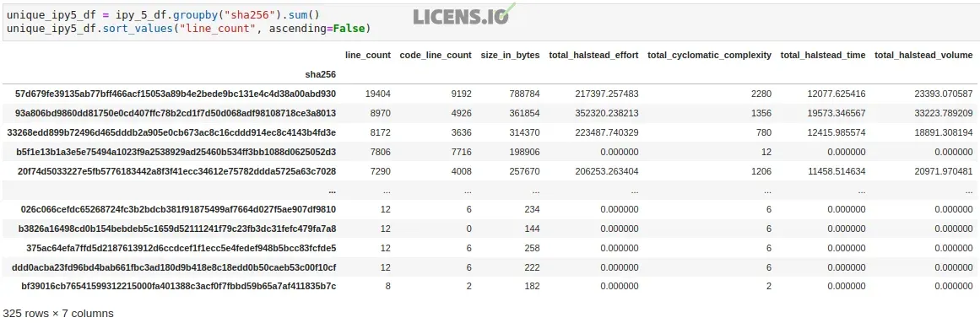Screen dimensions: 980x323
Task: Click the cyclomatic complexity value 2280
Action: pos(761,94)
